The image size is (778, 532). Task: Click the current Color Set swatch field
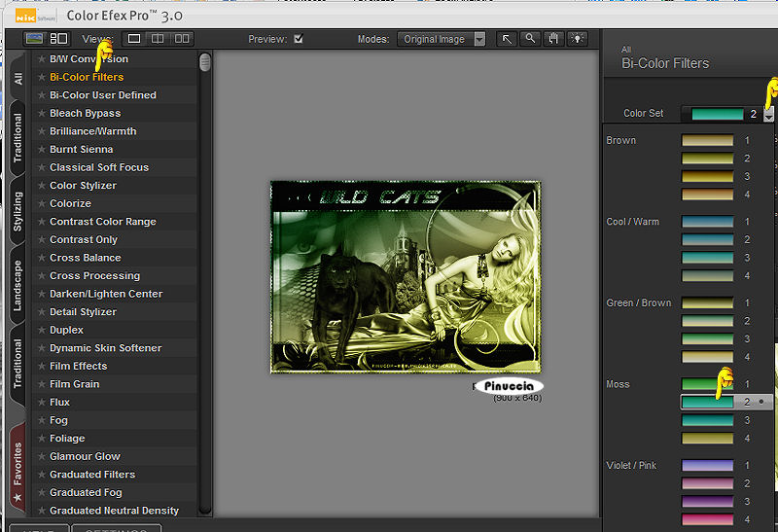click(x=718, y=114)
